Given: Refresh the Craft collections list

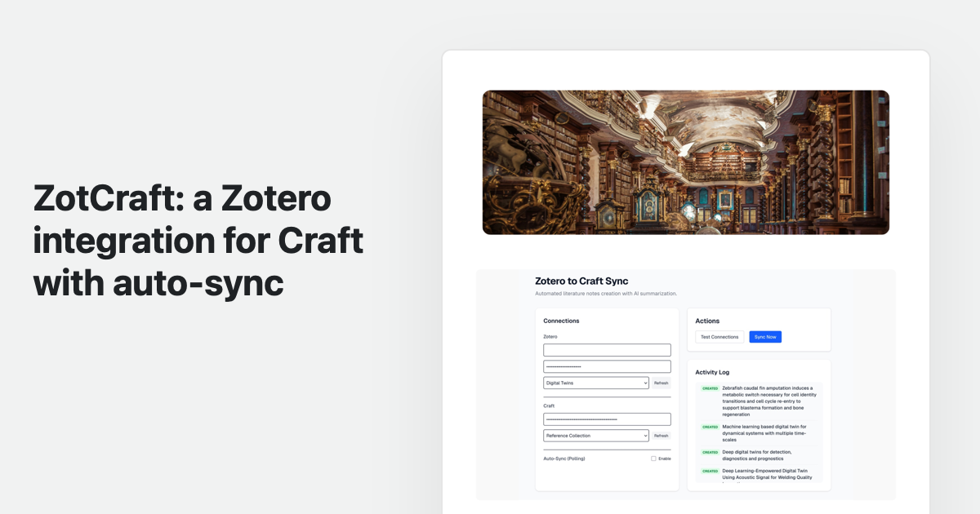Looking at the screenshot, I should [x=661, y=436].
